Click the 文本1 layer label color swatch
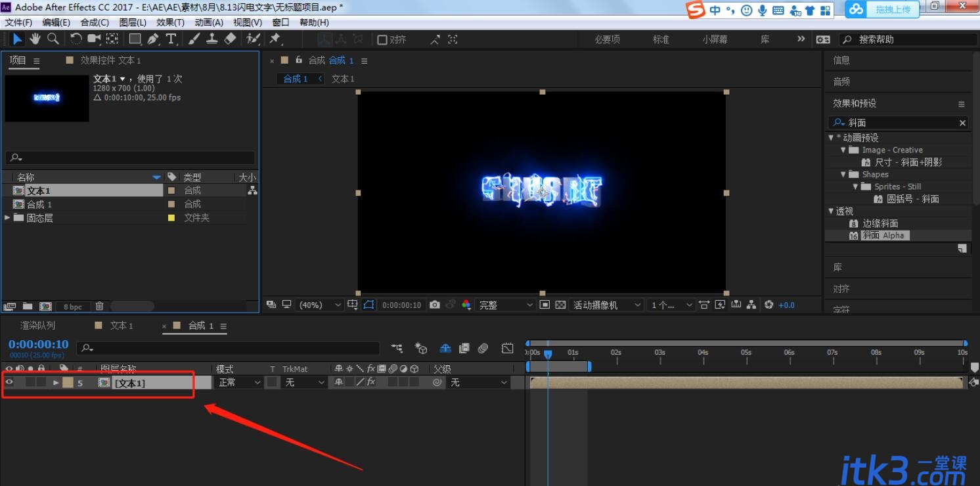The height and width of the screenshot is (486, 980). 68,382
